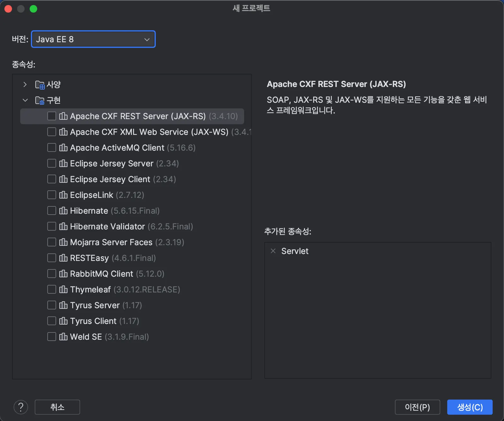504x421 pixels.
Task: Click the library icon beside Apache CXF REST Server
Action: [x=63, y=116]
